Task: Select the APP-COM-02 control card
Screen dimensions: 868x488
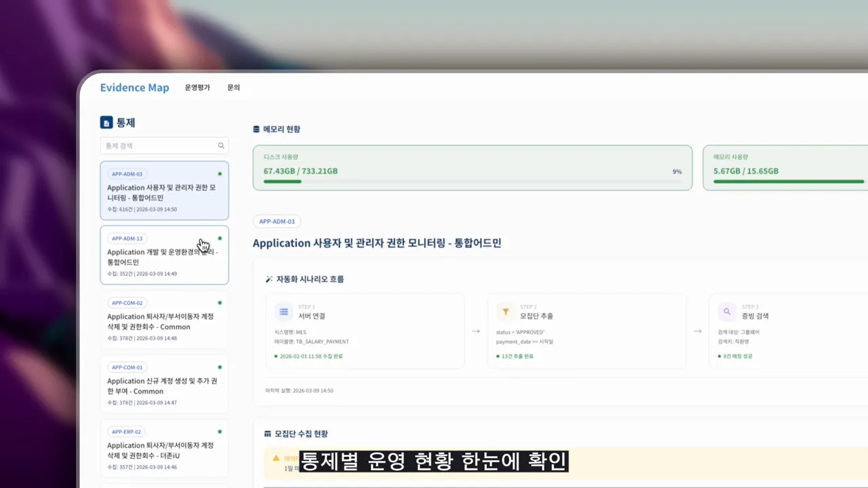Action: coord(164,319)
